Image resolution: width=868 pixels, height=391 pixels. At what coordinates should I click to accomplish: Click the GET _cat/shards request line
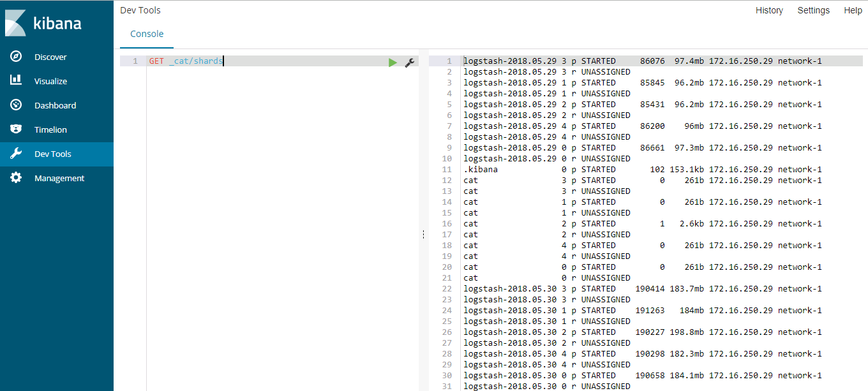click(x=186, y=61)
